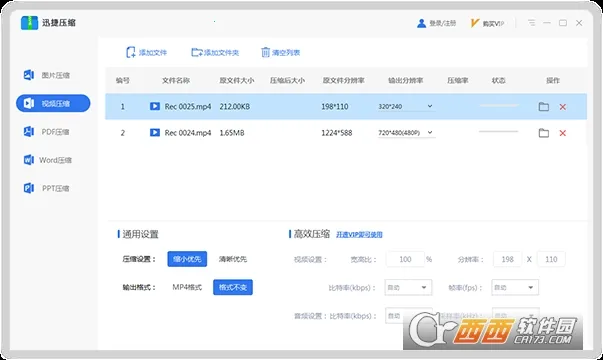Click the 编号 column header
Viewport: 603px width, 360px height.
click(x=123, y=80)
